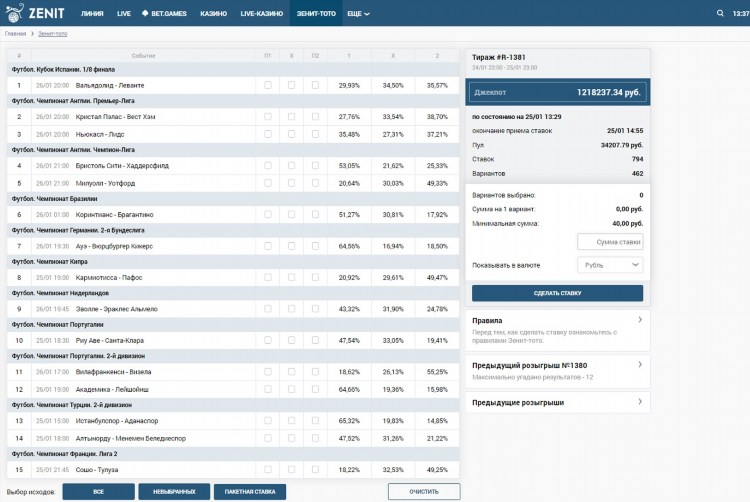Image resolution: width=750 pixels, height=502 pixels.
Task: Check X for Вилафранкенси - Визела
Action: (x=291, y=371)
